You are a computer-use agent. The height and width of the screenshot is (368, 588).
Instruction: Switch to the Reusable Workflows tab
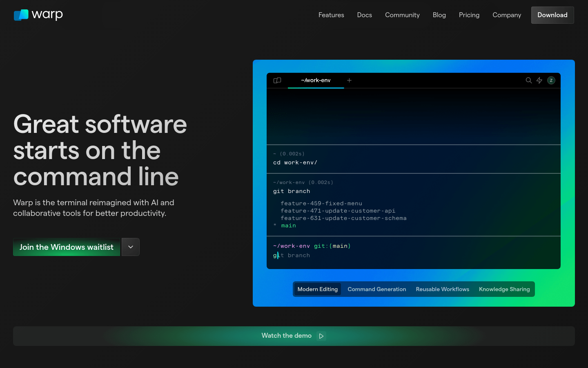(x=443, y=289)
